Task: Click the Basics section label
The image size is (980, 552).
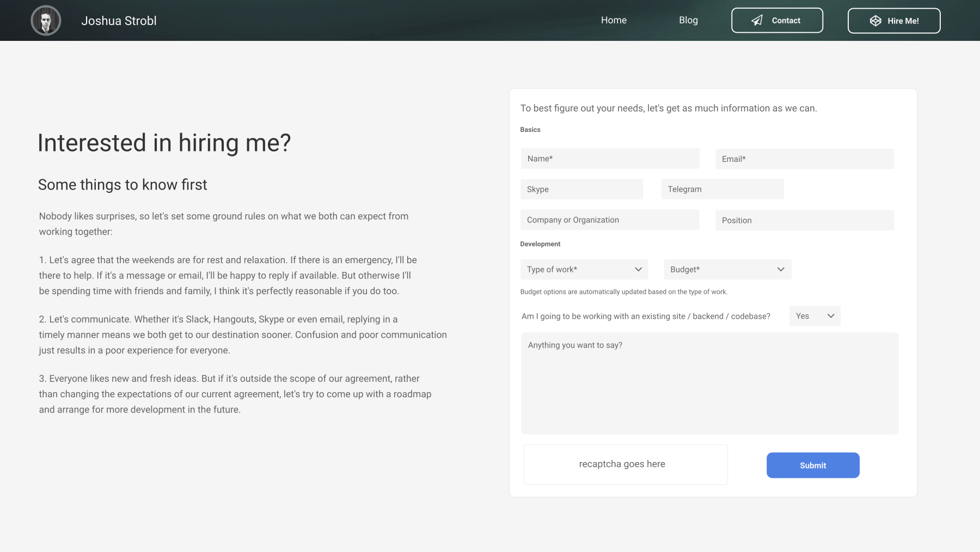Action: pyautogui.click(x=530, y=130)
